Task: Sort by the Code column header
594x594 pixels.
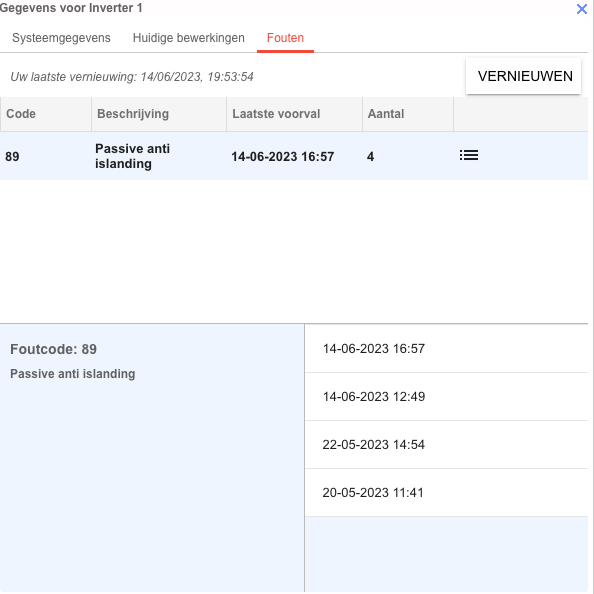Action: tap(46, 114)
